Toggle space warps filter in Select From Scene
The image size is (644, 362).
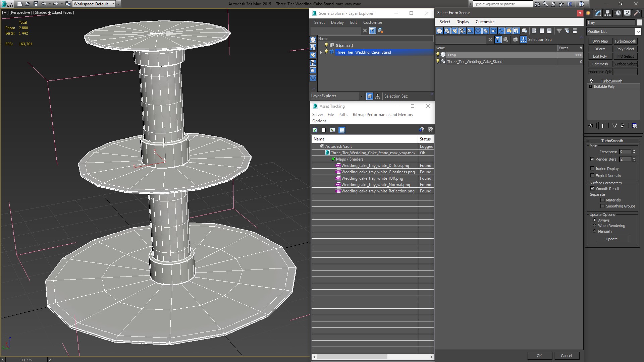(x=478, y=31)
